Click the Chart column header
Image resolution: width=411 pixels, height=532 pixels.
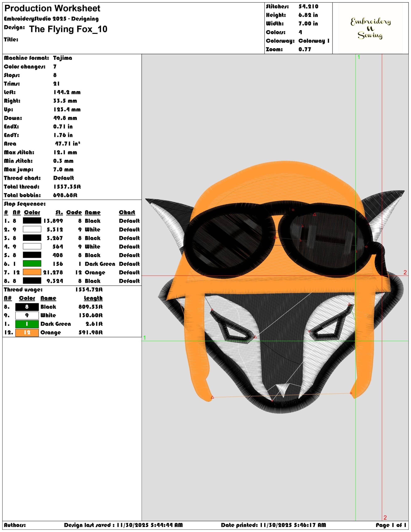click(x=127, y=212)
